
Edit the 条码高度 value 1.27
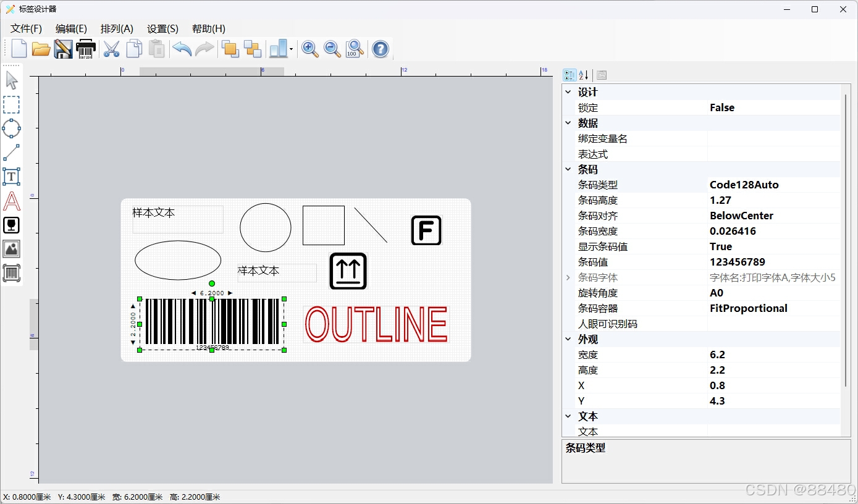pos(774,200)
